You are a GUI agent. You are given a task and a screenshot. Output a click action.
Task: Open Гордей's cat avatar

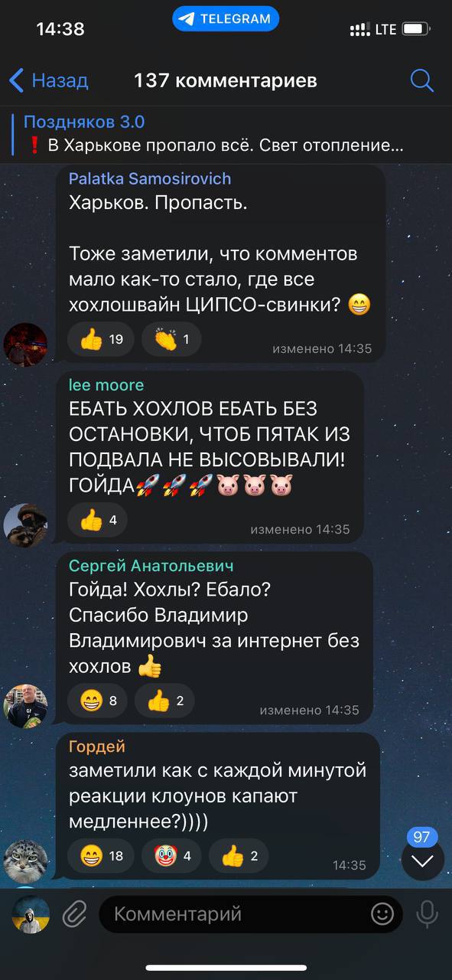click(26, 861)
